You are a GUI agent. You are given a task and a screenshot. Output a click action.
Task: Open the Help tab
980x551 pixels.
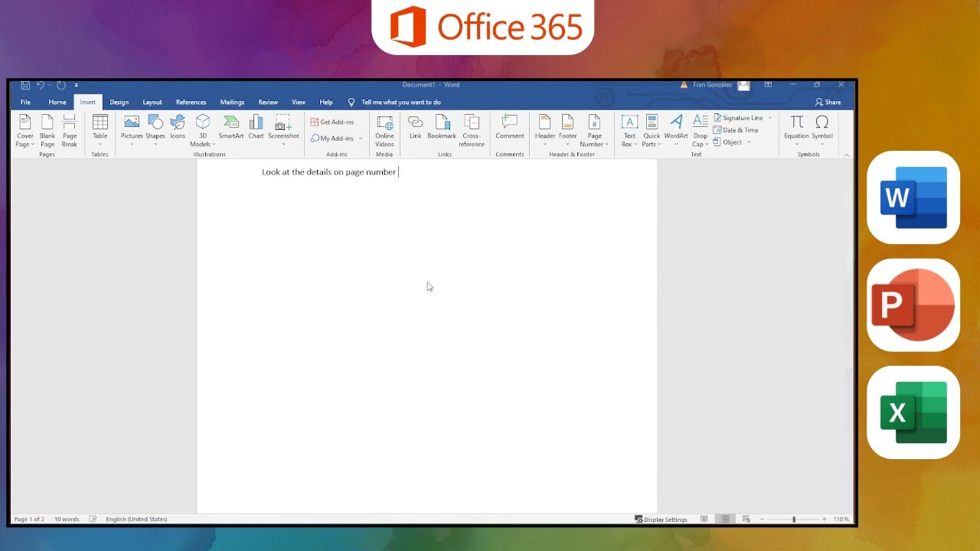coord(326,102)
